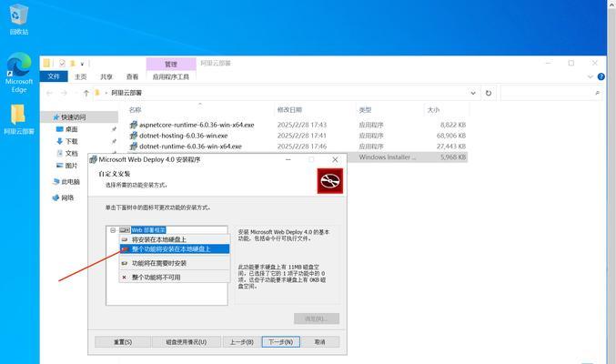Sort files by 名称 column header
Image resolution: width=616 pixels, height=364 pixels.
tap(136, 110)
